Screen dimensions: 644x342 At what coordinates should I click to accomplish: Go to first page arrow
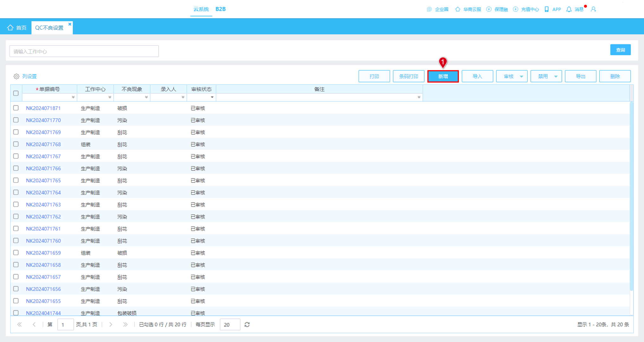(x=20, y=325)
